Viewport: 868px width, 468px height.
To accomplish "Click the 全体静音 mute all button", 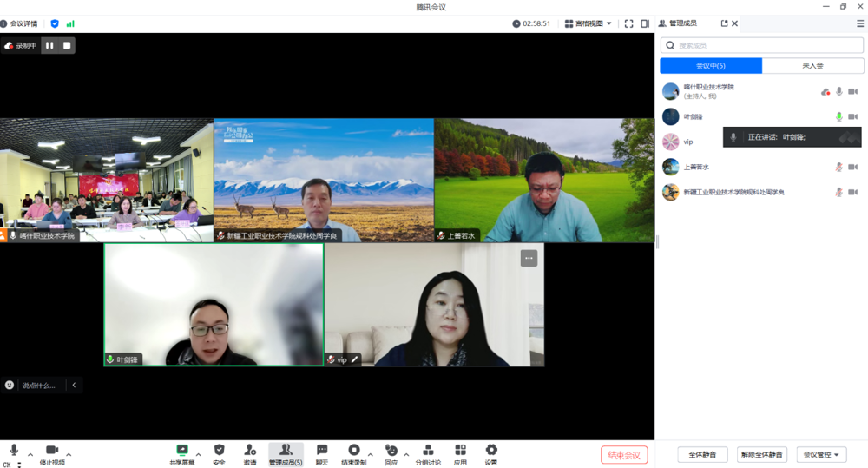I will pyautogui.click(x=702, y=454).
